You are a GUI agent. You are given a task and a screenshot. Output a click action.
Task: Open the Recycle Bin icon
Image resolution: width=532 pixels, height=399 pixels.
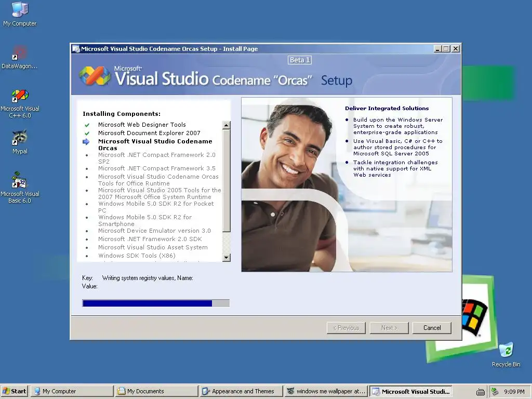[506, 355]
